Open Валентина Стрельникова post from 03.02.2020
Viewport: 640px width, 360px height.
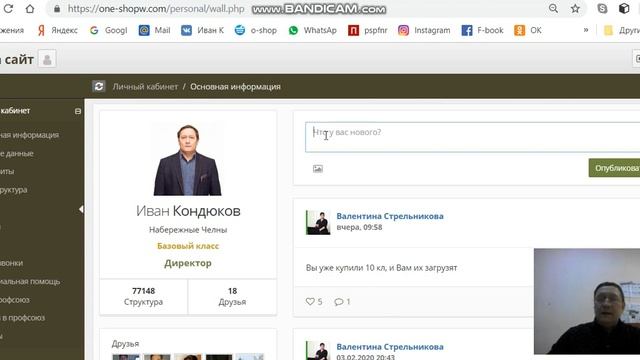pos(390,347)
